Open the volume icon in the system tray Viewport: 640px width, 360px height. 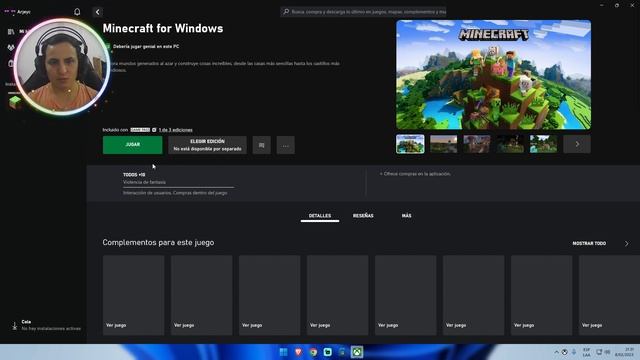pyautogui.click(x=607, y=352)
